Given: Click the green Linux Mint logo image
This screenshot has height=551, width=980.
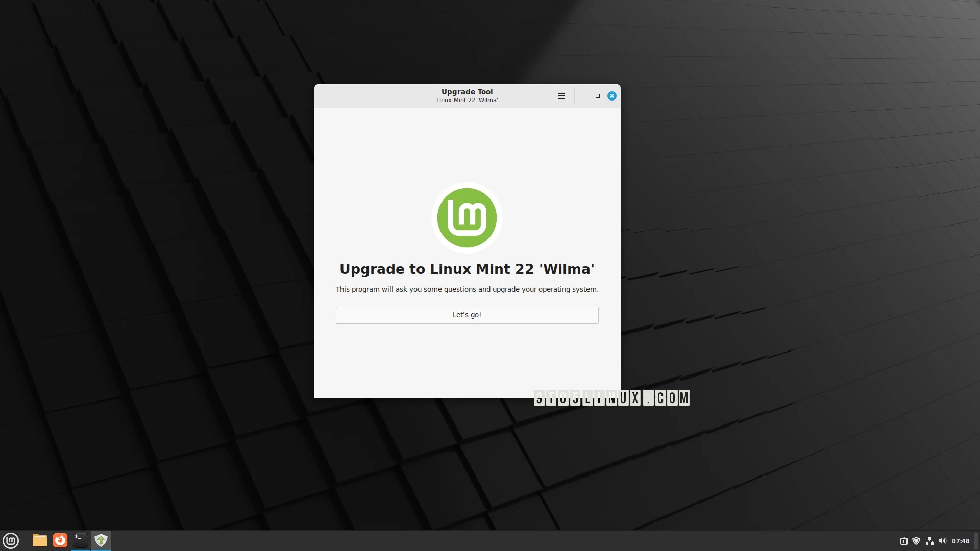Looking at the screenshot, I should (467, 218).
